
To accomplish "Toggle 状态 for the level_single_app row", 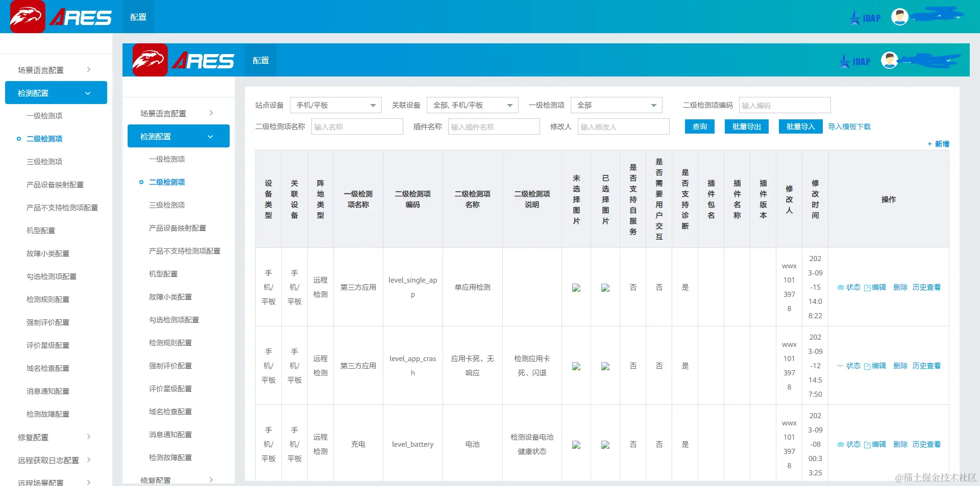I will [849, 287].
